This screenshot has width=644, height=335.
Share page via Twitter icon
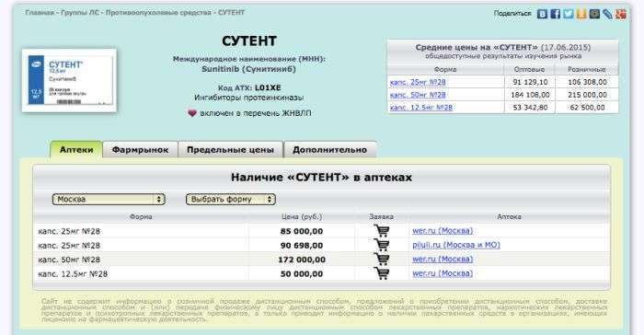569,14
